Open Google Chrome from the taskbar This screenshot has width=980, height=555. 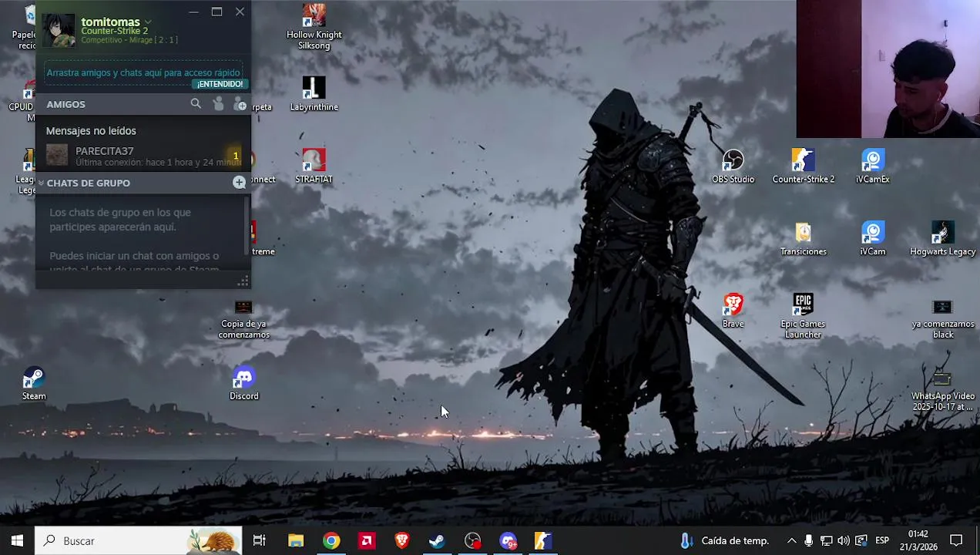click(331, 541)
